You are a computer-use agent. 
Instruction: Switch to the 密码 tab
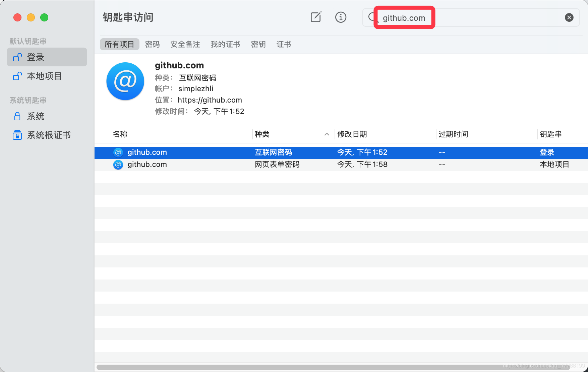click(x=152, y=44)
